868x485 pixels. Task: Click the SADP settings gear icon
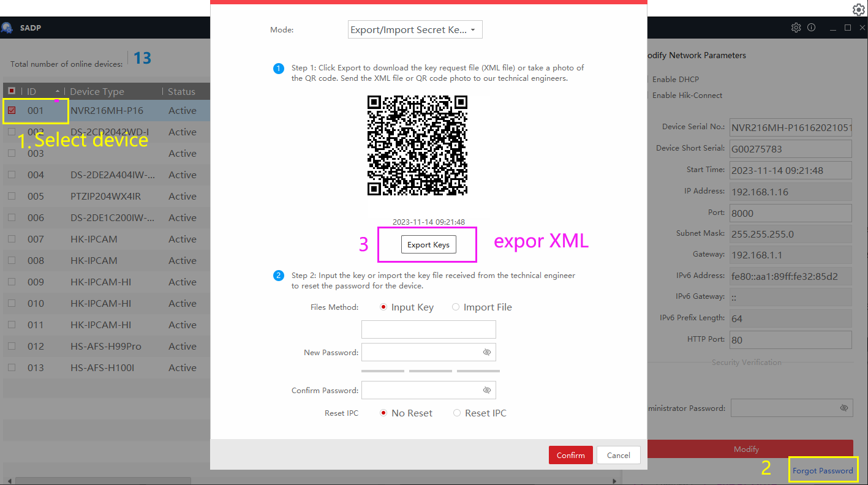pyautogui.click(x=796, y=28)
